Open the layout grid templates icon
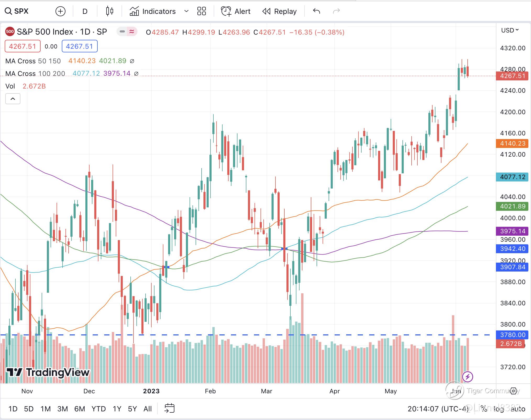531x420 pixels. point(201,11)
